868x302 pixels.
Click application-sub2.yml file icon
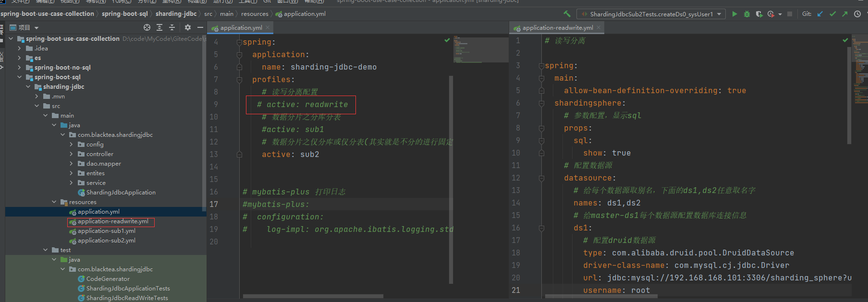tap(73, 241)
